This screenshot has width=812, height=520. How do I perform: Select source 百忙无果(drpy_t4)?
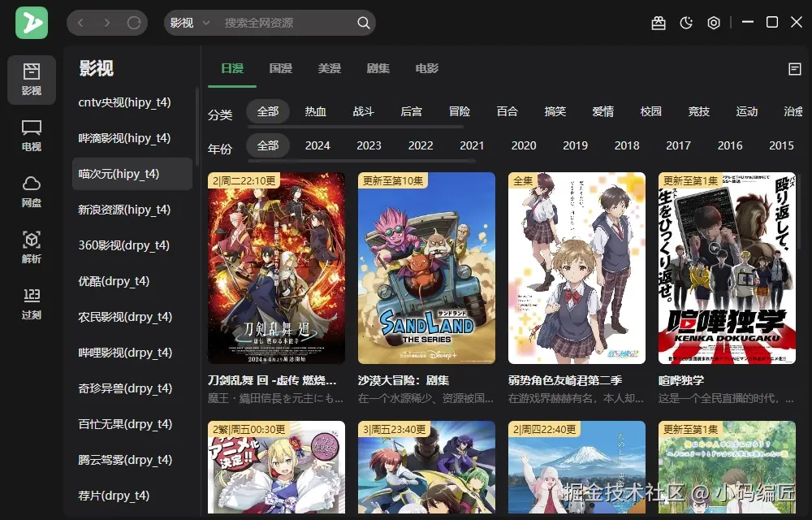132,424
